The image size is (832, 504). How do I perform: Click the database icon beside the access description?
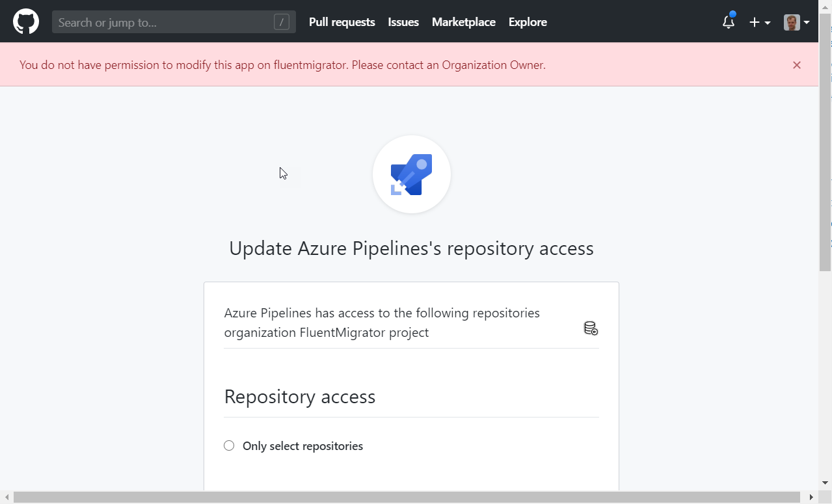pyautogui.click(x=591, y=328)
